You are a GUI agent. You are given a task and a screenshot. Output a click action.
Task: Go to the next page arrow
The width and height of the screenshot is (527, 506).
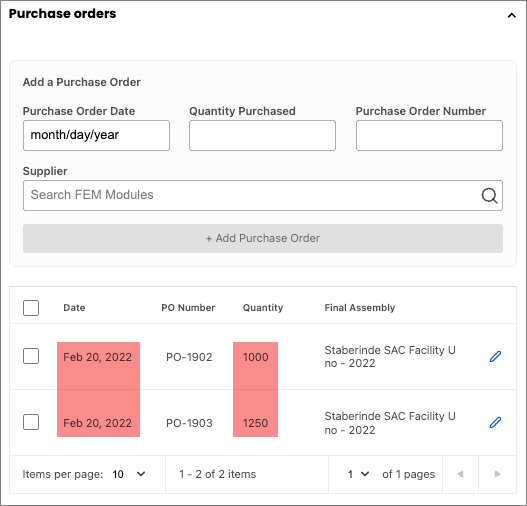tap(497, 474)
